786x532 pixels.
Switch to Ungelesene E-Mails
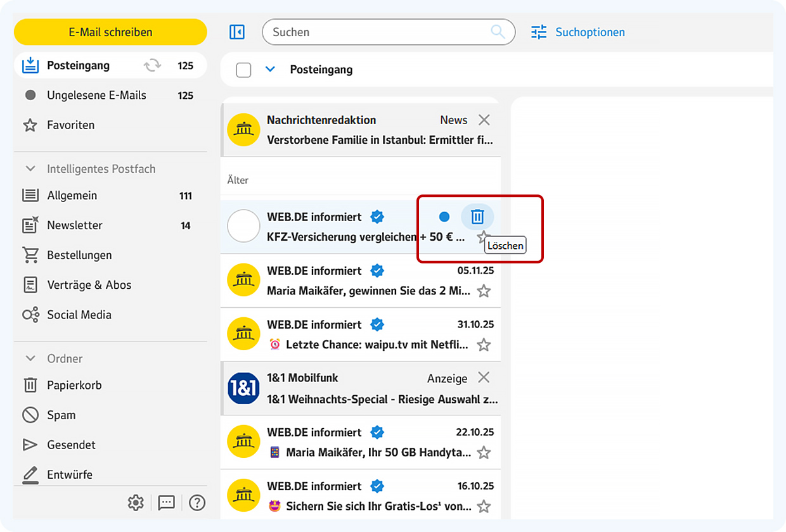pos(96,95)
